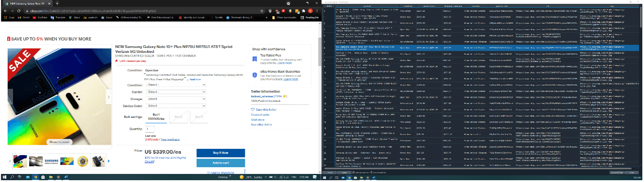Open Chrome Extensions puzzle icon

(x=303, y=10)
